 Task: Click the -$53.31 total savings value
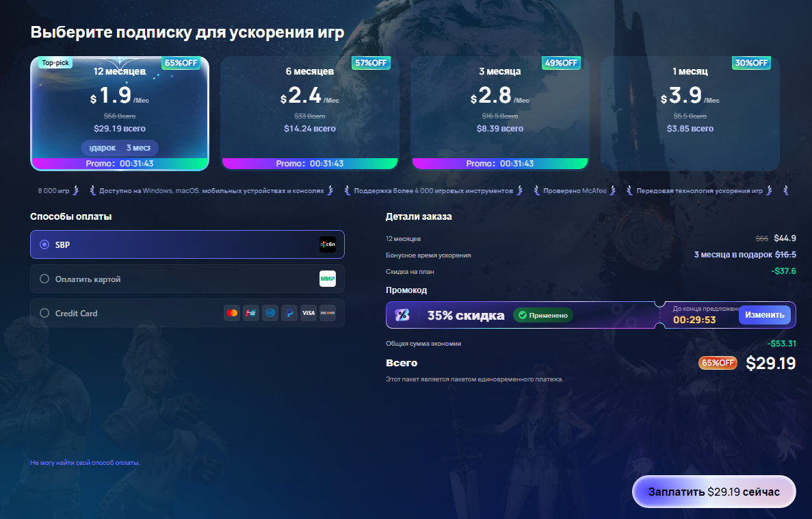[781, 343]
